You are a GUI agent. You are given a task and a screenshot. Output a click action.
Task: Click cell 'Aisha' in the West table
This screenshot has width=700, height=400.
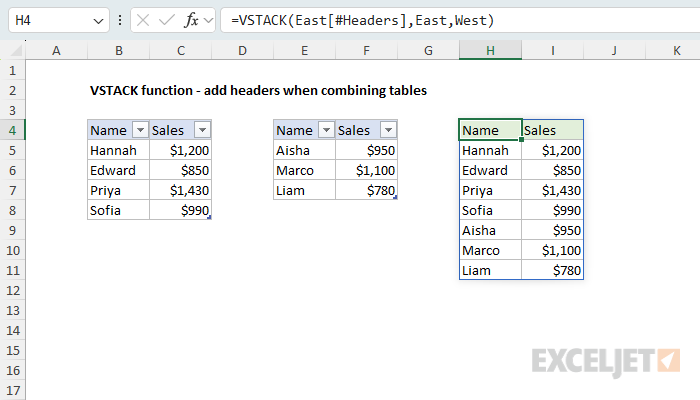click(304, 150)
